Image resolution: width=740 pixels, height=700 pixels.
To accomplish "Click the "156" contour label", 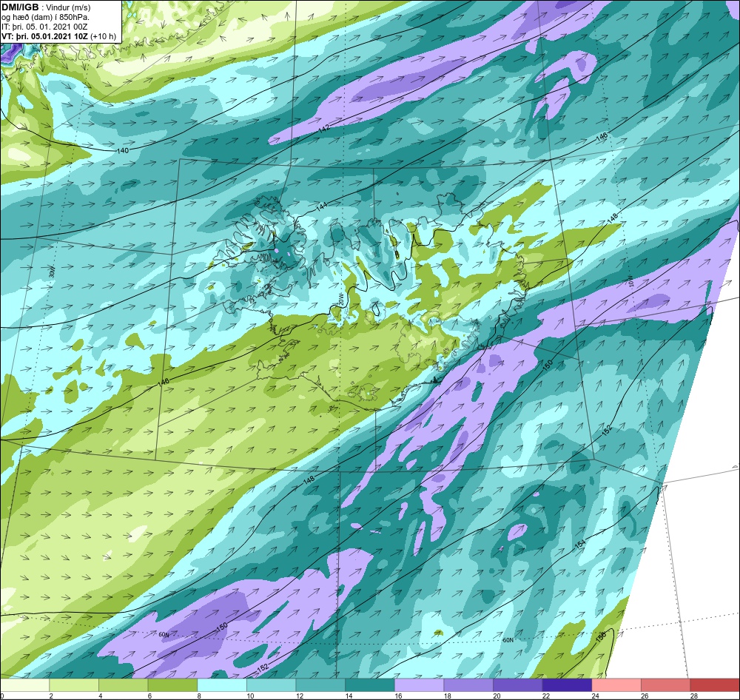I will [x=601, y=636].
